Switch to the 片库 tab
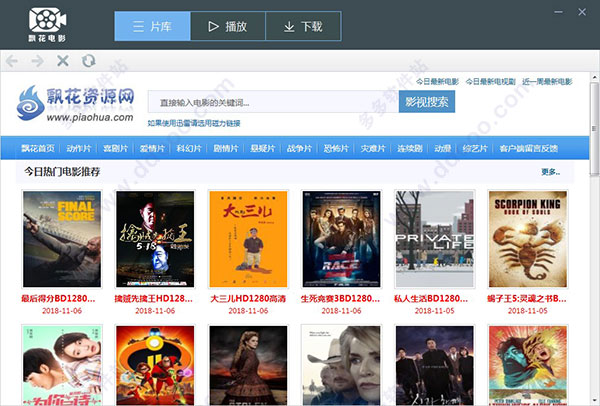The height and width of the screenshot is (406, 600). tap(152, 26)
